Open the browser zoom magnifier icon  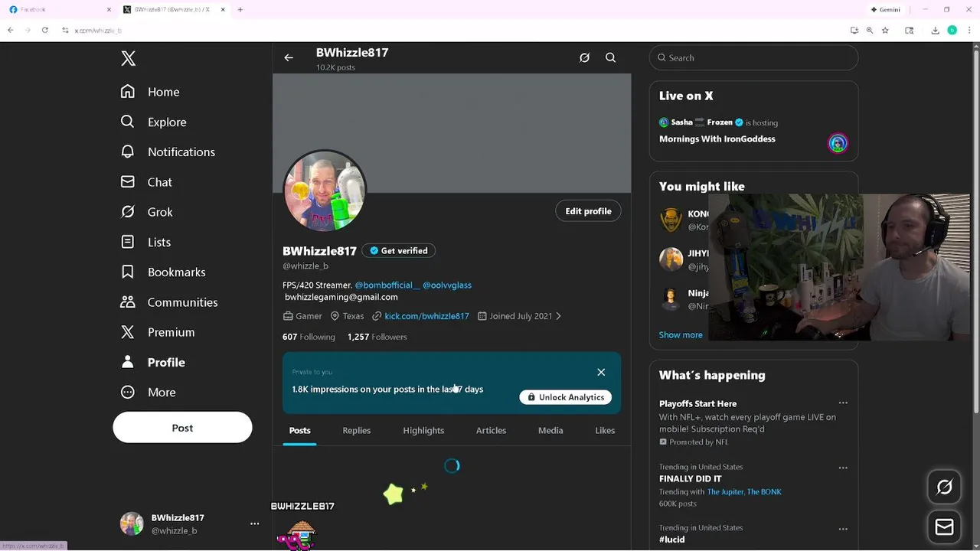point(870,30)
